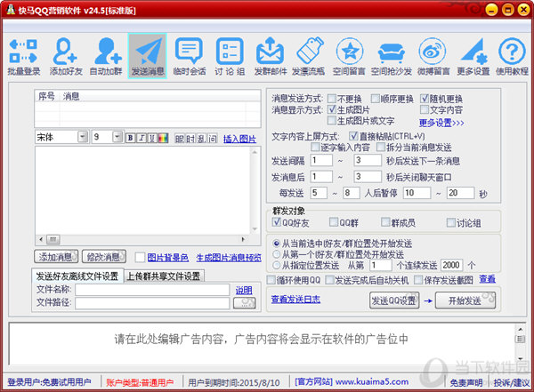
Task: Open the 微博留言 weibo message tool
Action: 433,57
